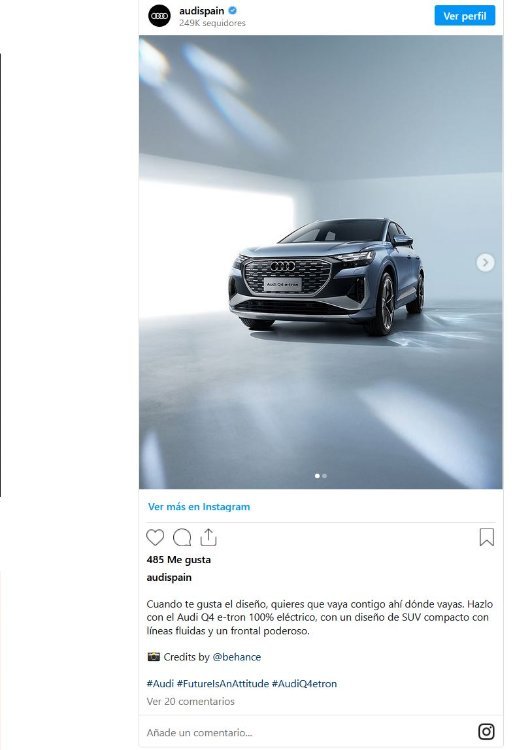The height and width of the screenshot is (750, 515).
Task: Advance to next carousel photo
Action: [485, 262]
